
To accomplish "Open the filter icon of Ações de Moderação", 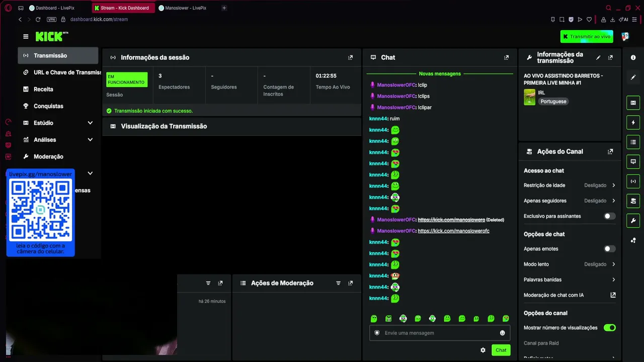I will (x=339, y=283).
